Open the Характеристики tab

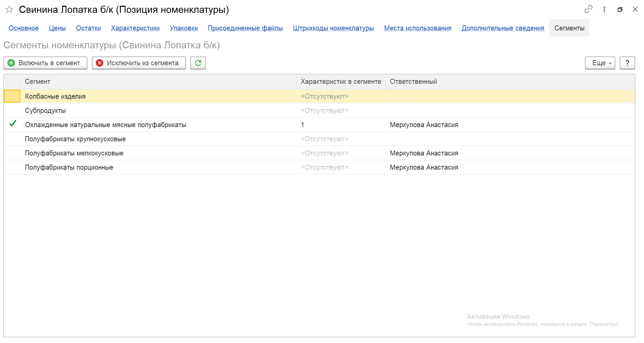click(x=135, y=28)
